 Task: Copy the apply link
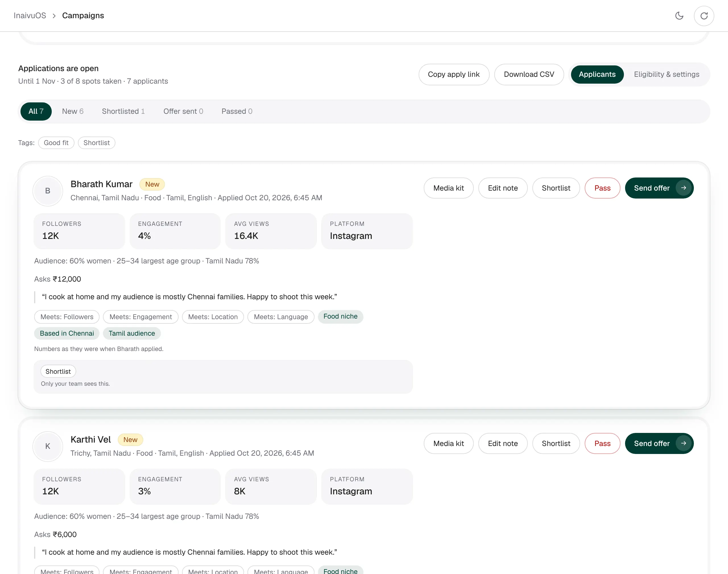[x=454, y=74]
